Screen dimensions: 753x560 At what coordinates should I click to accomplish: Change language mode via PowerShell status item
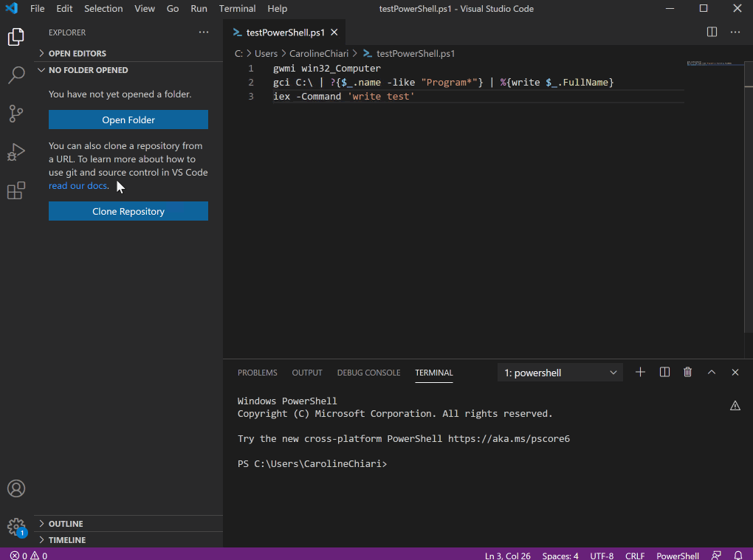[678, 555]
